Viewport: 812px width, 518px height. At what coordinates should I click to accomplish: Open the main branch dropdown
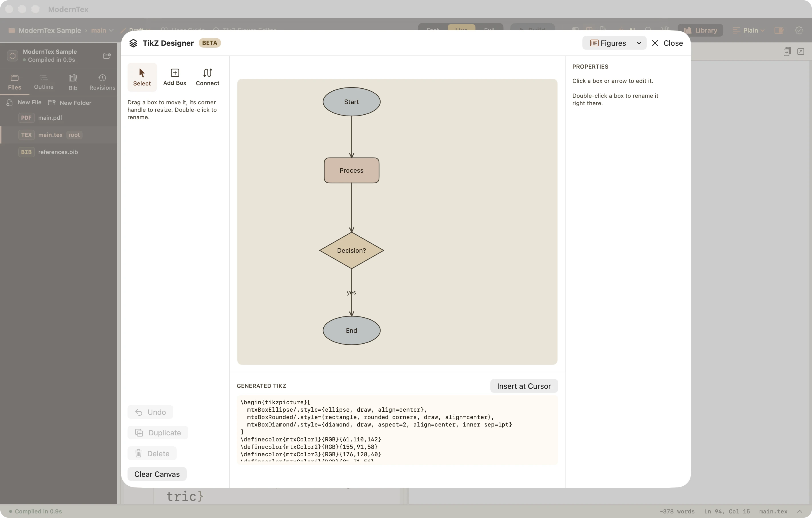(x=102, y=30)
